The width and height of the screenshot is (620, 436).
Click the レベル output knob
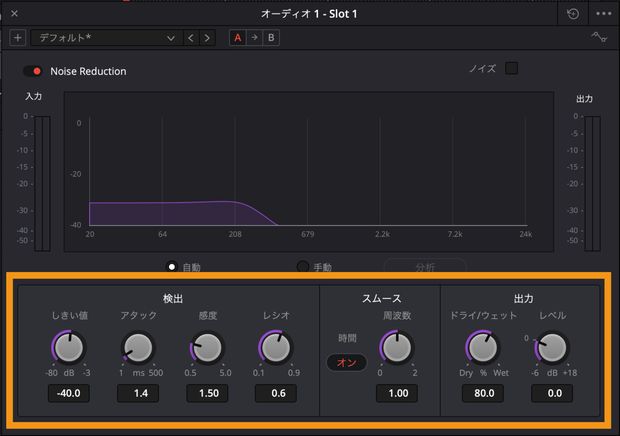click(x=552, y=347)
